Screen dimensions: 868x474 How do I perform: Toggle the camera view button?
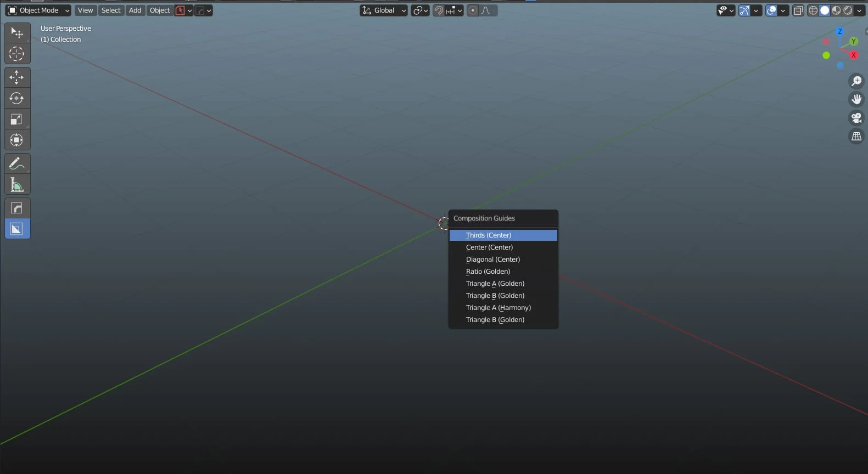tap(856, 118)
